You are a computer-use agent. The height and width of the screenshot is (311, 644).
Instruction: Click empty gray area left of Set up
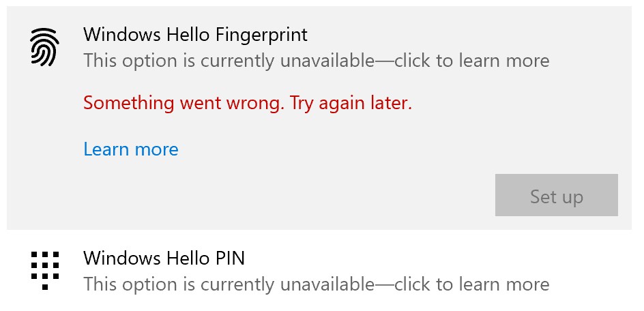[x=287, y=195]
